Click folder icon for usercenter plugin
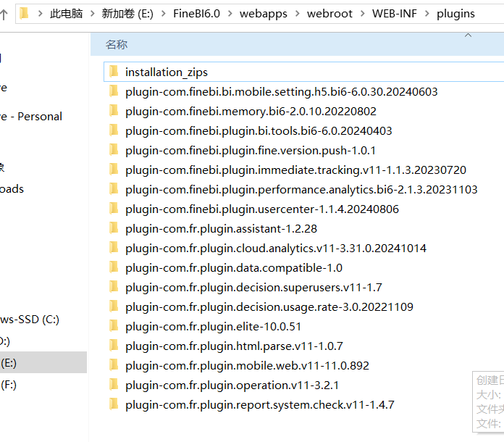Viewport: 504px width, 442px height. tap(114, 209)
